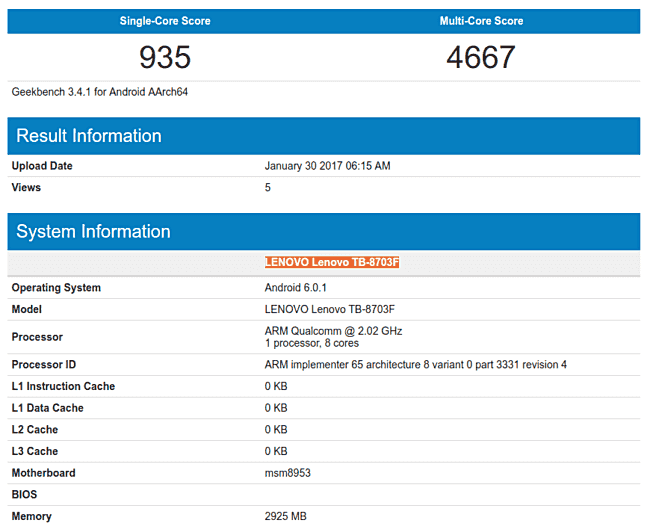Click the L1 Instruction Cache label
650x532 pixels.
point(63,387)
